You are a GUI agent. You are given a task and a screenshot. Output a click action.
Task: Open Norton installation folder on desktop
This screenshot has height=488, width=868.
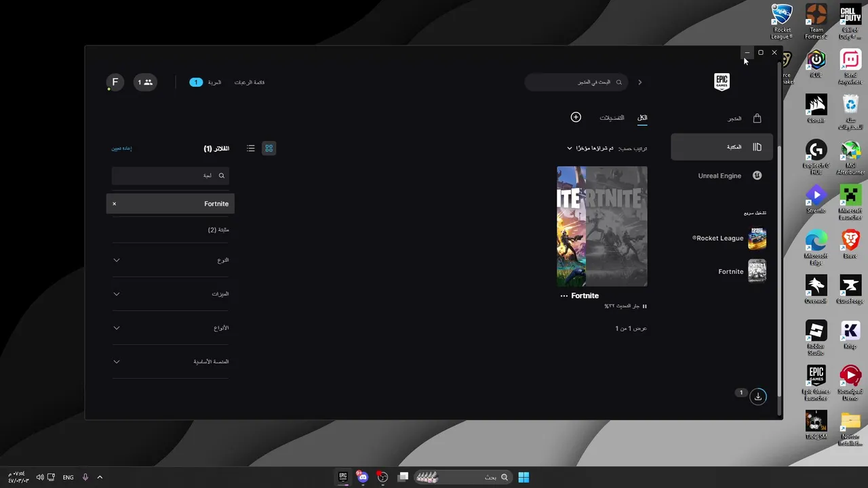[850, 428]
